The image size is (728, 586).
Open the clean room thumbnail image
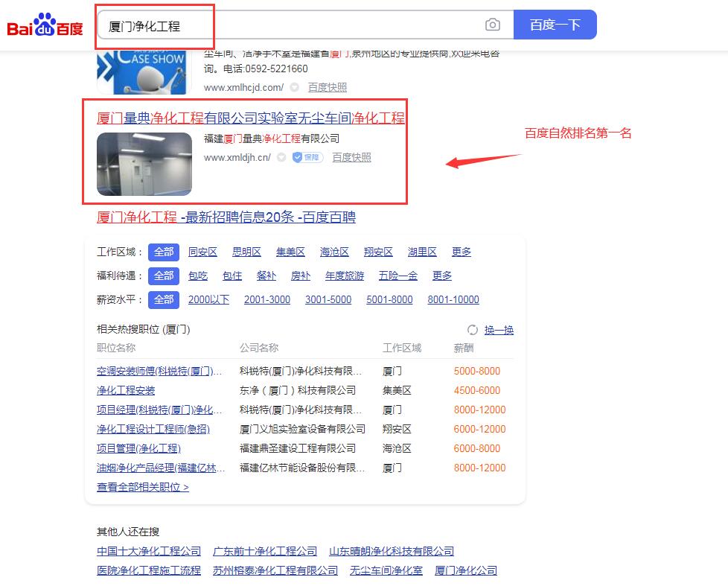tap(144, 164)
